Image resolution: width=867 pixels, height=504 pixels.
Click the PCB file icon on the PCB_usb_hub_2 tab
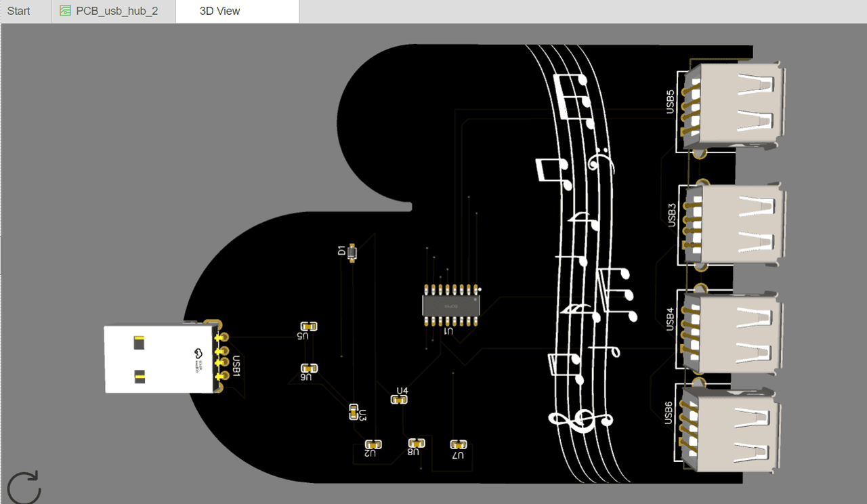pyautogui.click(x=66, y=11)
